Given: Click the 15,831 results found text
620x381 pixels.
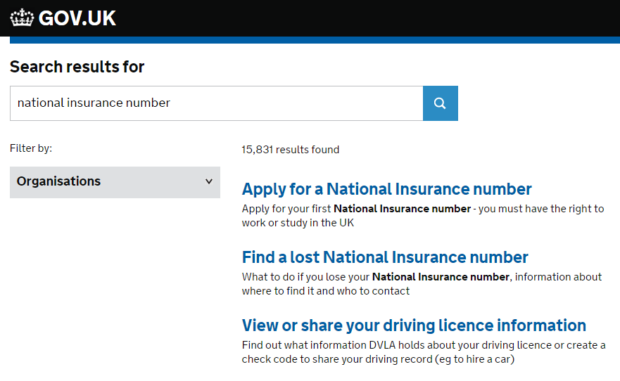Looking at the screenshot, I should 291,149.
